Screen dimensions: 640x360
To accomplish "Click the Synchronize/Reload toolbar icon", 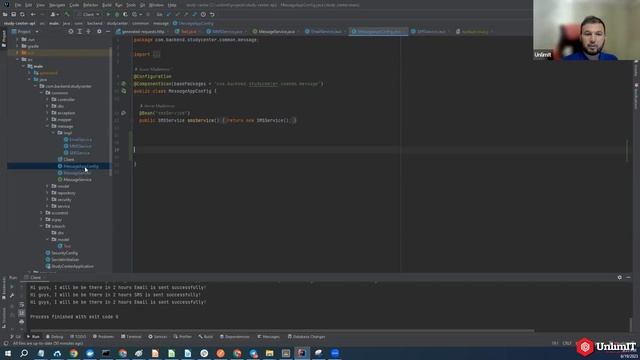I will tap(22, 14).
